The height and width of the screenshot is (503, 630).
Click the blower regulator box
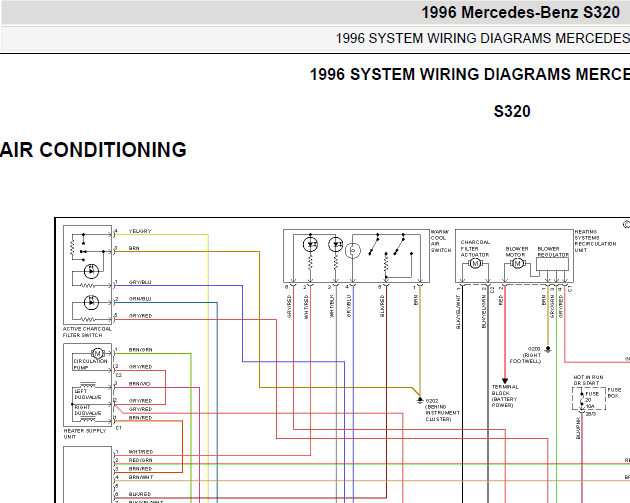(552, 264)
